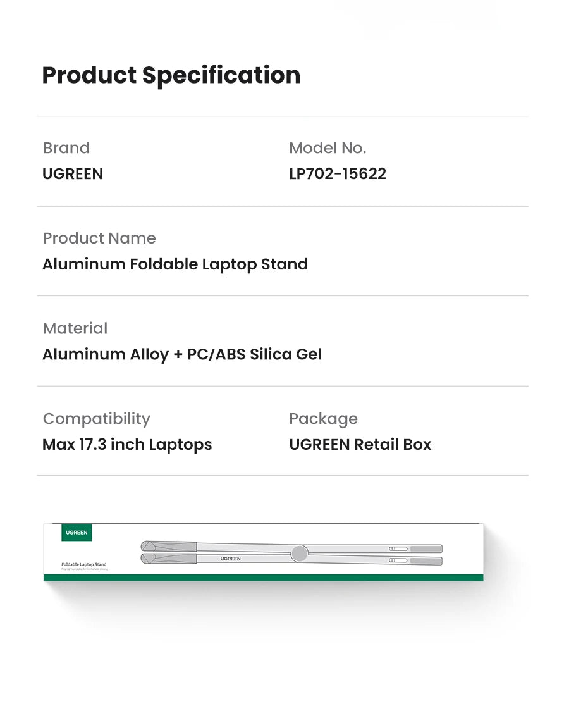588x706 pixels.
Task: Click the circular hinge on the stand illustration
Action: click(299, 554)
